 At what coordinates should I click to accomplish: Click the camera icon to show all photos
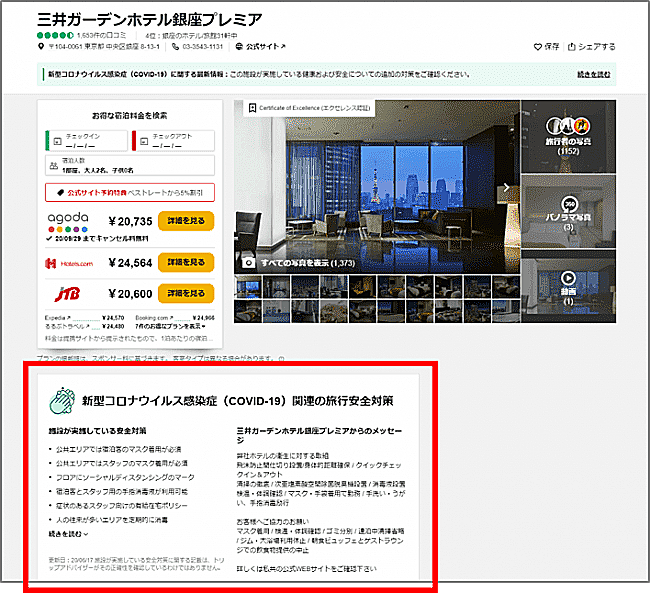coord(248,262)
